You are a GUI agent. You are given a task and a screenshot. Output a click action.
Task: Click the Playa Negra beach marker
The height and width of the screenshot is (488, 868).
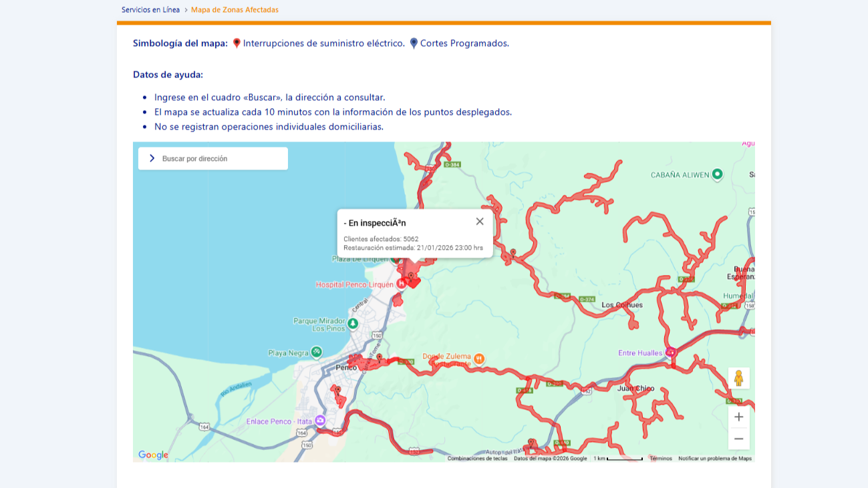317,352
